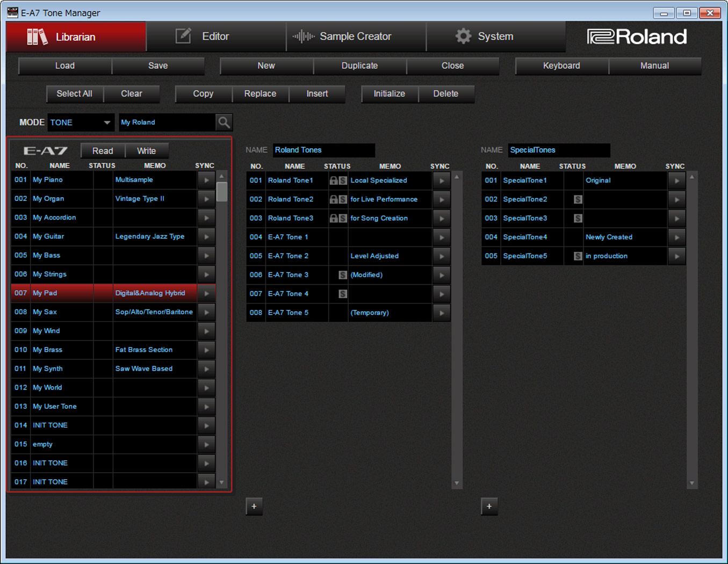
Task: Click sync arrow for SpecialTone5
Action: 677,256
